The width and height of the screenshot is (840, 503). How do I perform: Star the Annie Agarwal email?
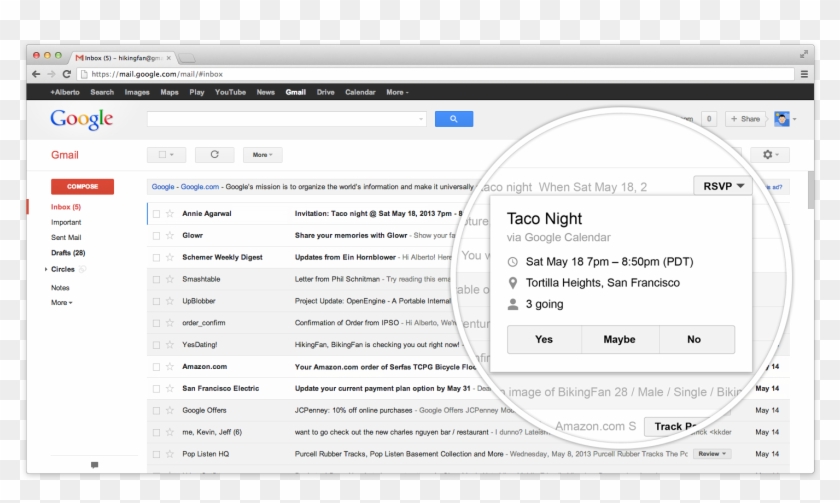pyautogui.click(x=170, y=214)
